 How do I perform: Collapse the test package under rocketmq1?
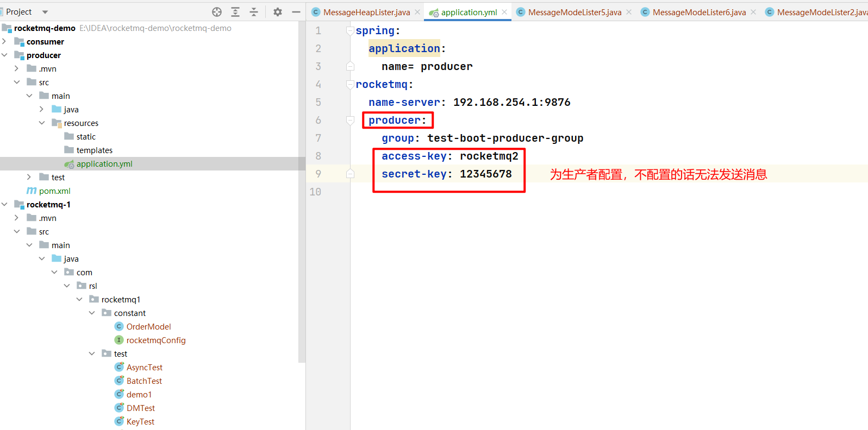point(91,353)
